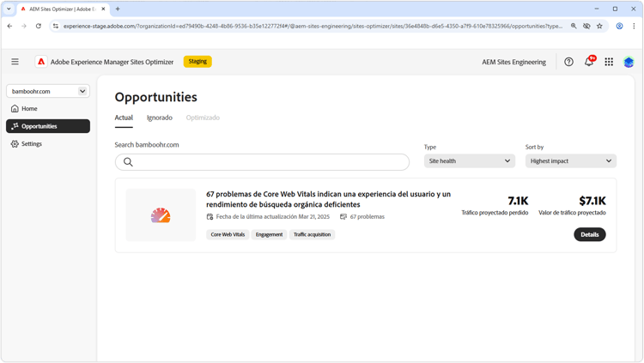Switch to the Actual tab
Viewport: 644px width, 363px height.
(x=124, y=118)
